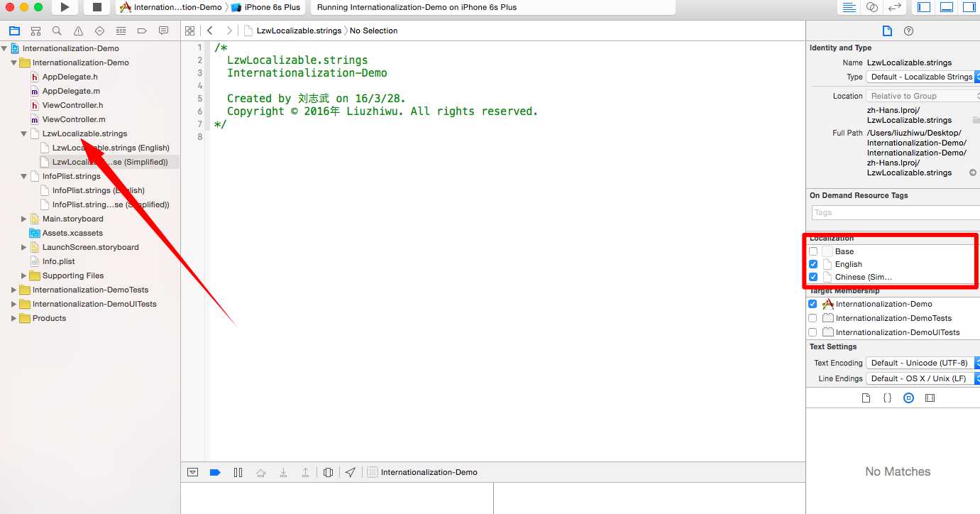Open the Debug navigator
The height and width of the screenshot is (514, 980).
tap(121, 31)
